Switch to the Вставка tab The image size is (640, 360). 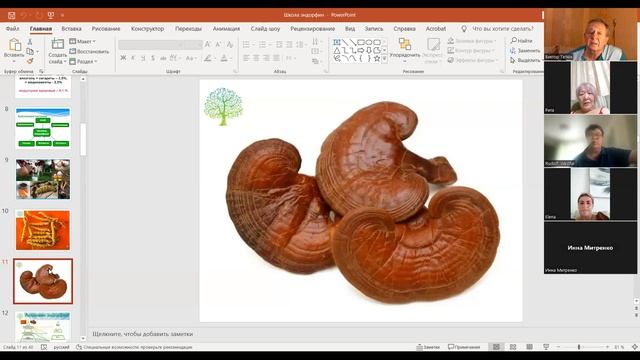[71, 29]
